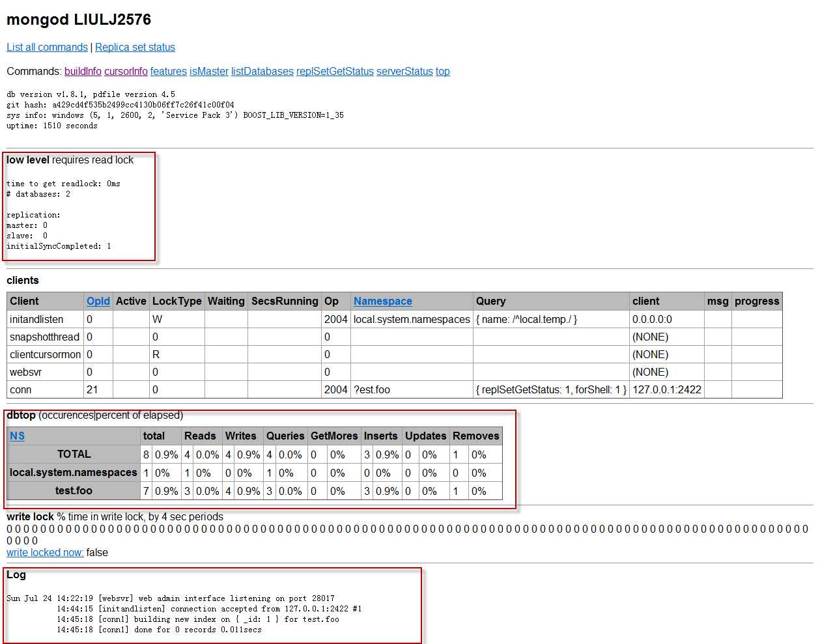Select the clientcursormon client cell
The image size is (820, 644).
(45, 354)
